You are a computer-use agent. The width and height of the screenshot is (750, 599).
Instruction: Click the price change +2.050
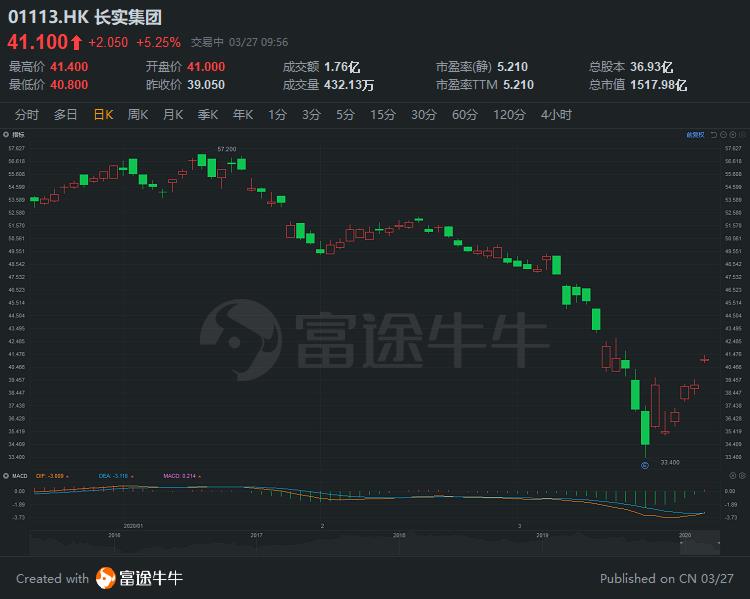108,43
